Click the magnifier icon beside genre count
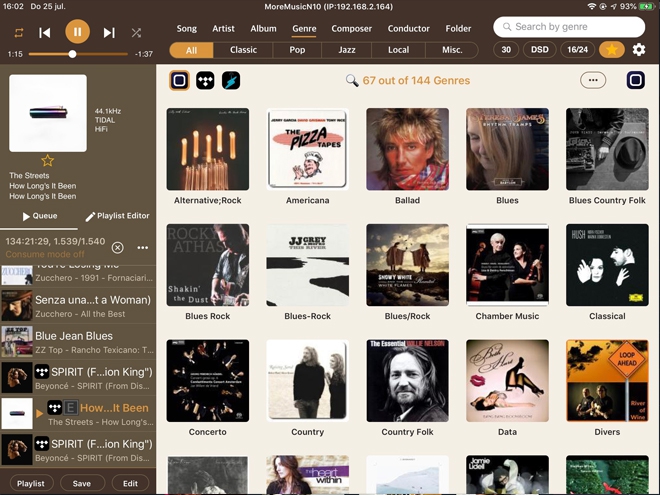The width and height of the screenshot is (660, 495). 352,80
